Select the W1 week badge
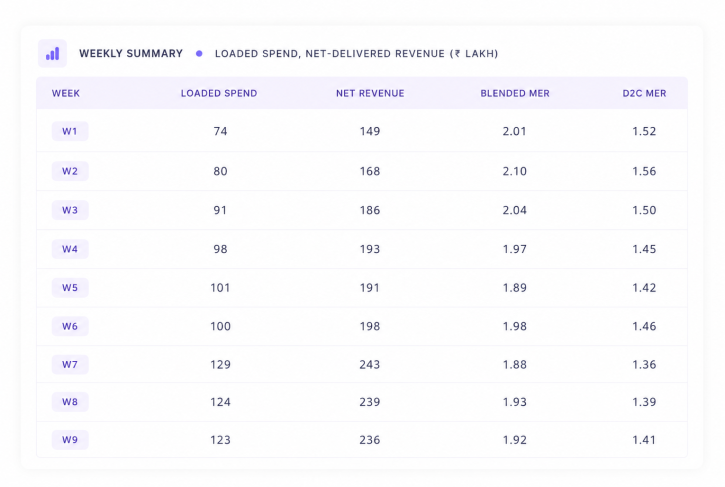 pos(70,131)
